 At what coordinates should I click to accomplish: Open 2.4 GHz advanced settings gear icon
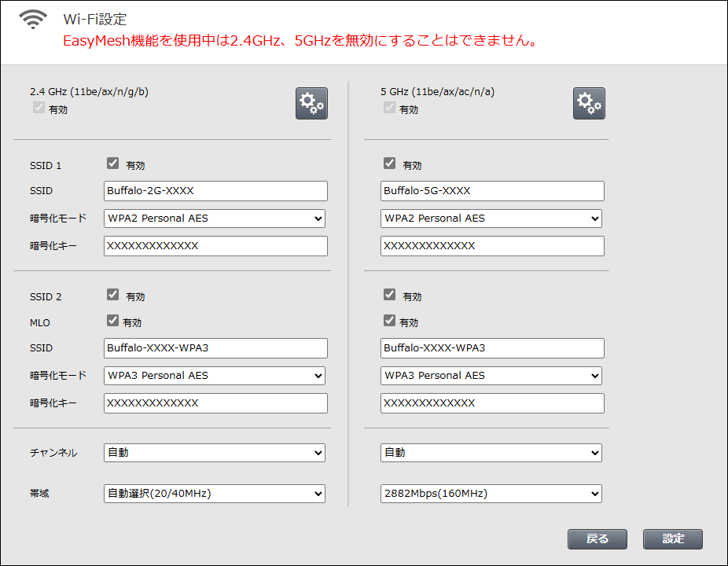pyautogui.click(x=311, y=103)
